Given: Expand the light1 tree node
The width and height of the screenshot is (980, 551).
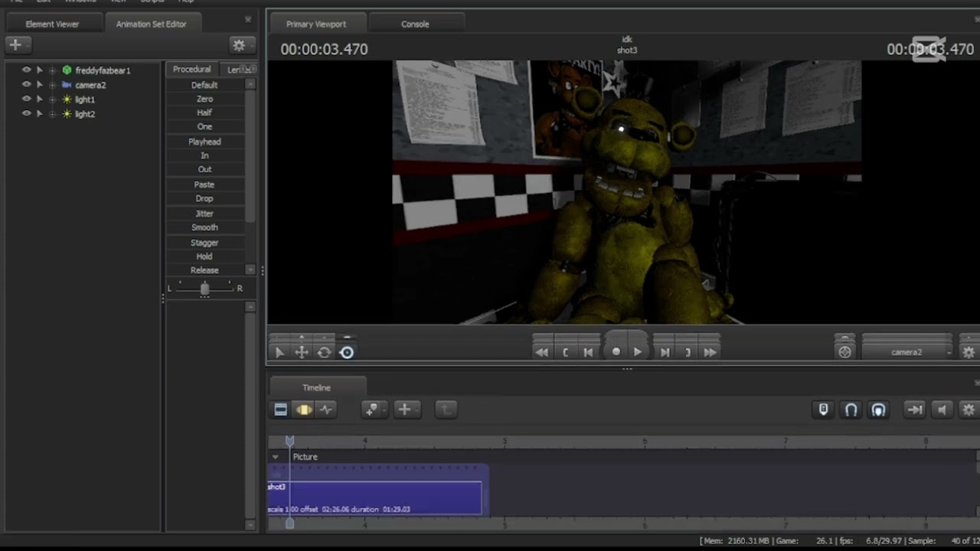Looking at the screenshot, I should click(x=53, y=99).
